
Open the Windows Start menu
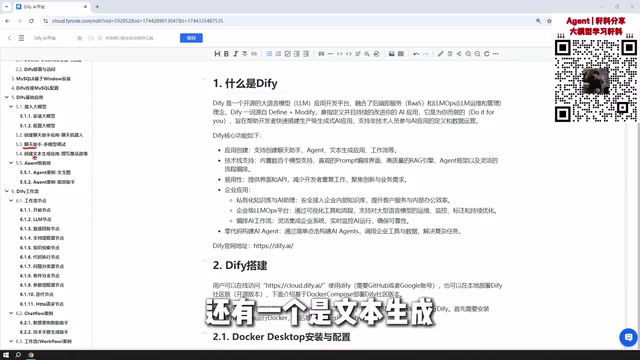coord(6,355)
